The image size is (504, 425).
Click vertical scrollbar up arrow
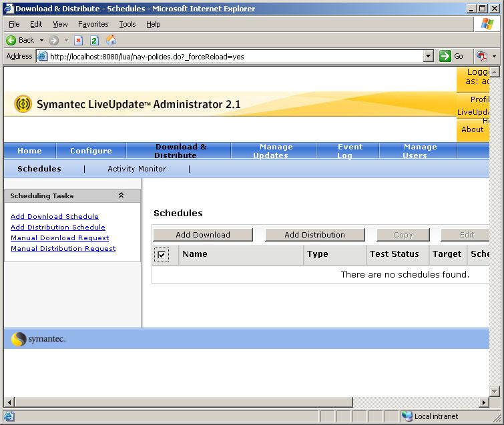click(495, 72)
